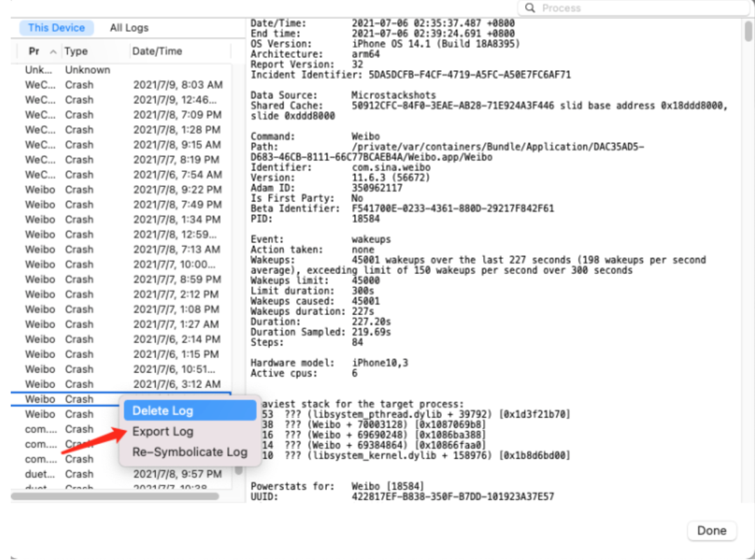Select WeC crash from 2021/7/6, 7:54 AM
This screenshot has height=560, width=755.
[x=121, y=174]
